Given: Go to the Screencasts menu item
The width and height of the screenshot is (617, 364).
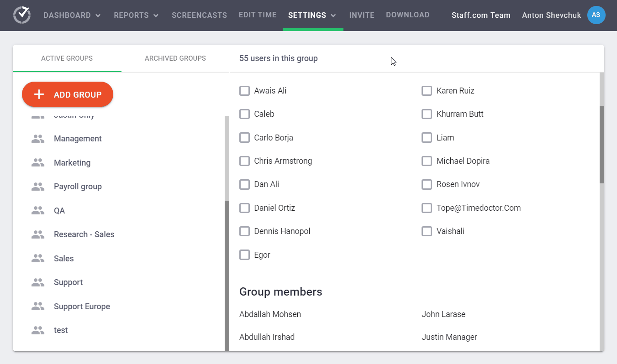Looking at the screenshot, I should [x=199, y=16].
